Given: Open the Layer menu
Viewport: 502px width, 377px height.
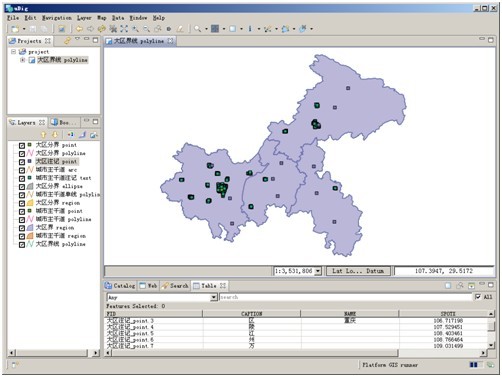Looking at the screenshot, I should pos(84,18).
